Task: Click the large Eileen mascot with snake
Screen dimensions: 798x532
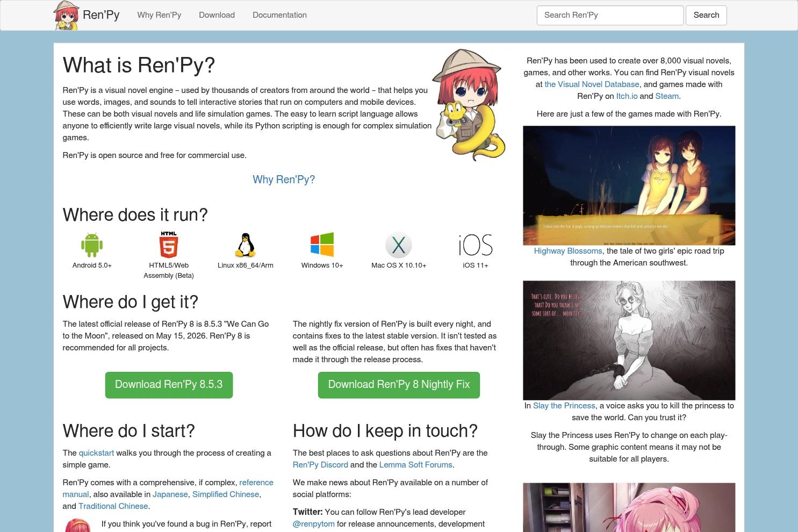Action: tap(469, 105)
